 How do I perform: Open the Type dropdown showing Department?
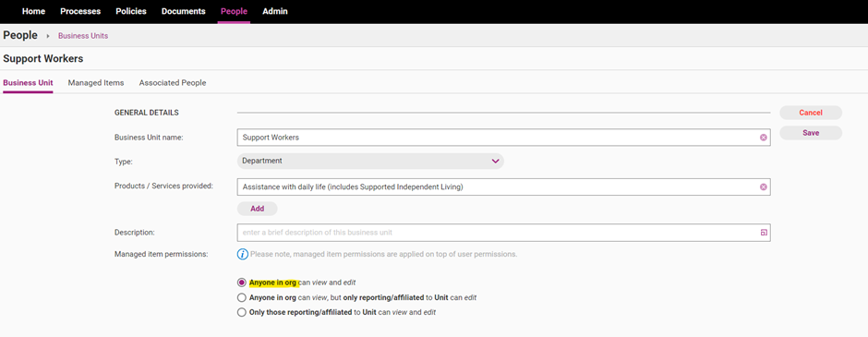(370, 161)
